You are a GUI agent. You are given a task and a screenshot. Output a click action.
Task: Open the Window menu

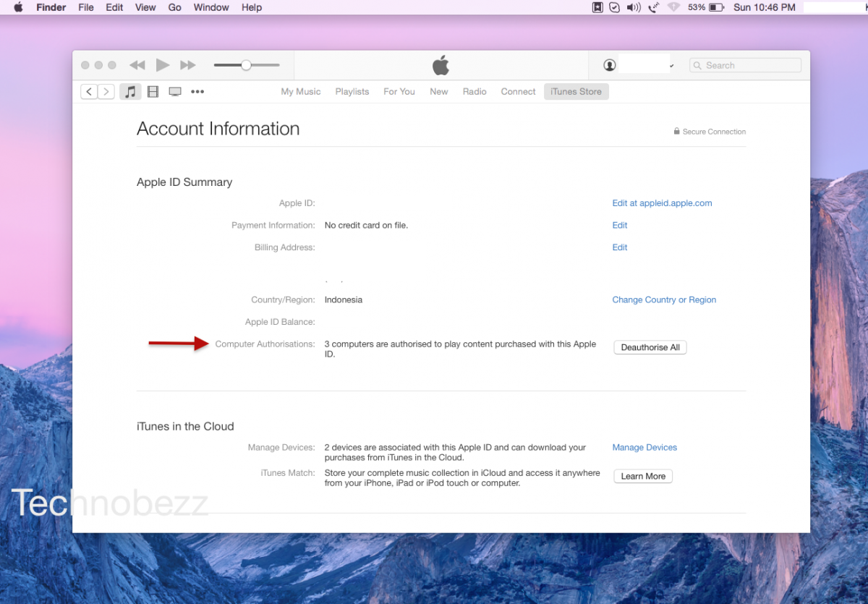(x=211, y=7)
